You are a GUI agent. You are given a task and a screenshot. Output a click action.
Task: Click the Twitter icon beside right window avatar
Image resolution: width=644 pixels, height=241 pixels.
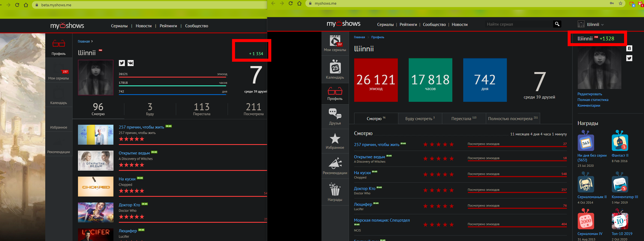[x=629, y=58]
